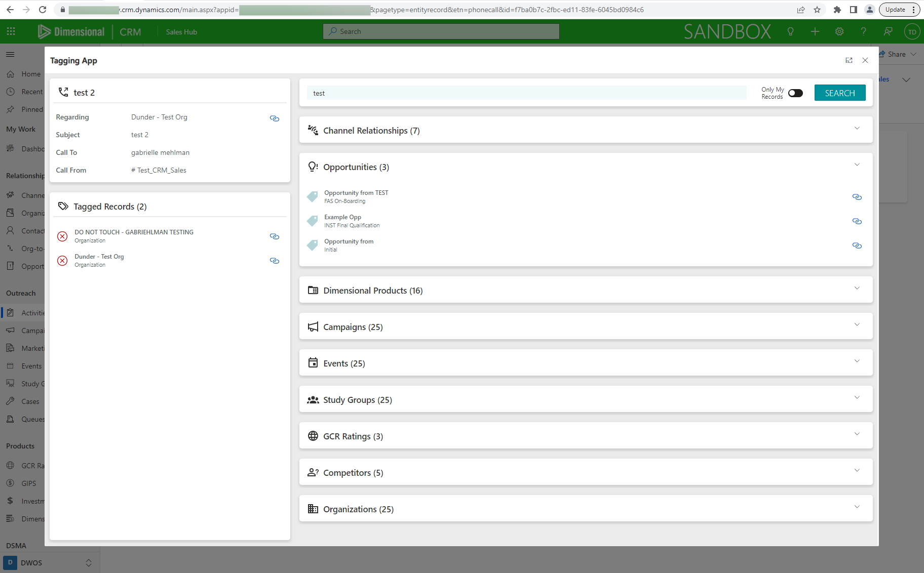Expand the Organizations section
The image size is (924, 573).
pyautogui.click(x=857, y=507)
